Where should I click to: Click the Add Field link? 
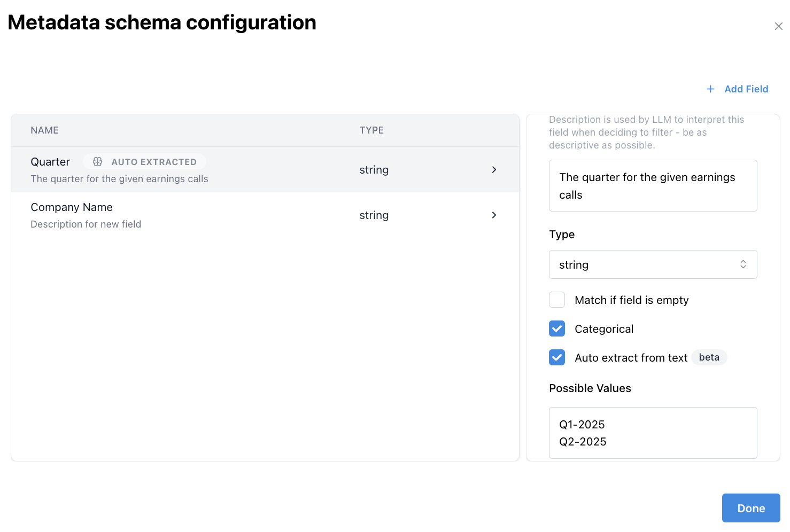[746, 89]
